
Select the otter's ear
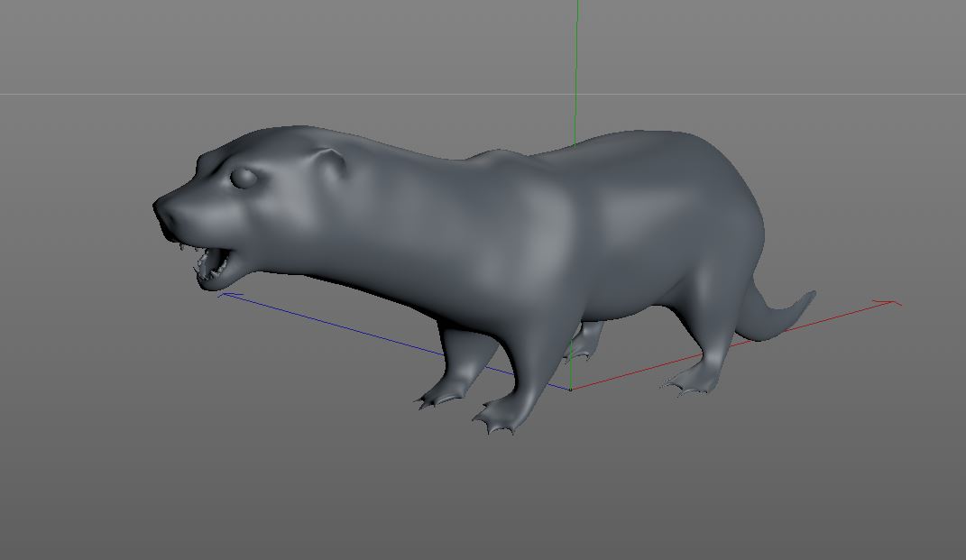(x=331, y=163)
